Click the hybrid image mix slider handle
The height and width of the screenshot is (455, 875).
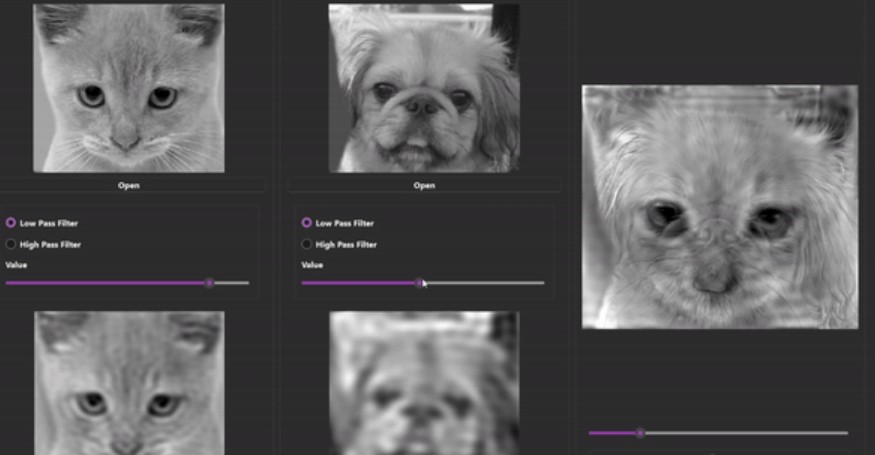tap(640, 433)
